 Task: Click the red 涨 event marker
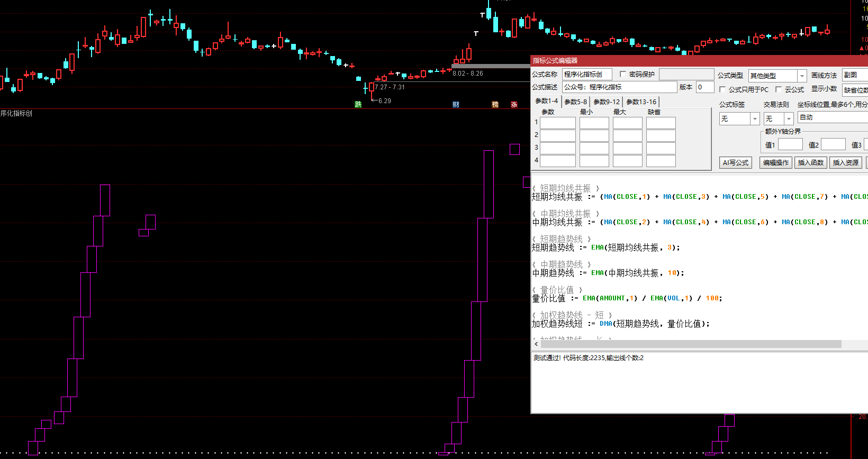point(514,105)
